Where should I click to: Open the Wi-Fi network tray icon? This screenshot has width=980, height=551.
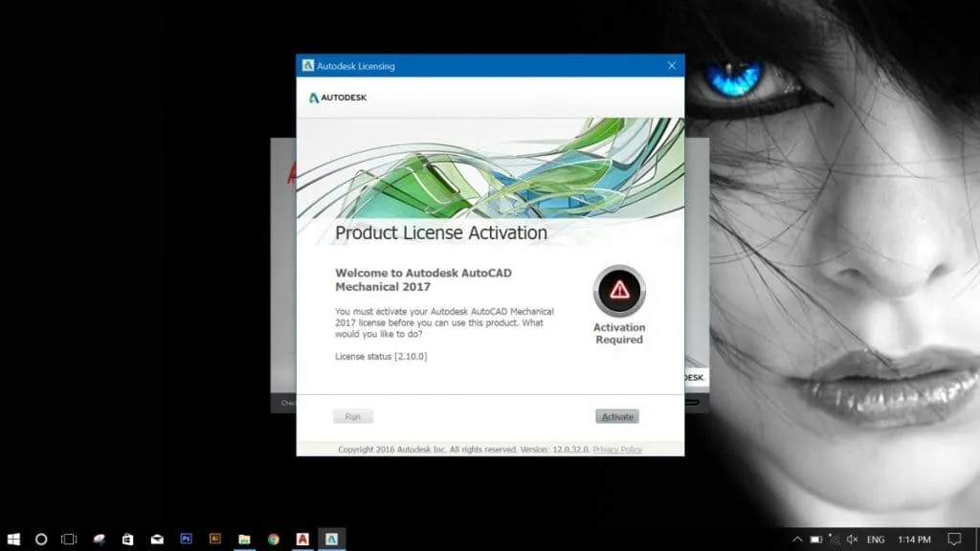coord(834,540)
